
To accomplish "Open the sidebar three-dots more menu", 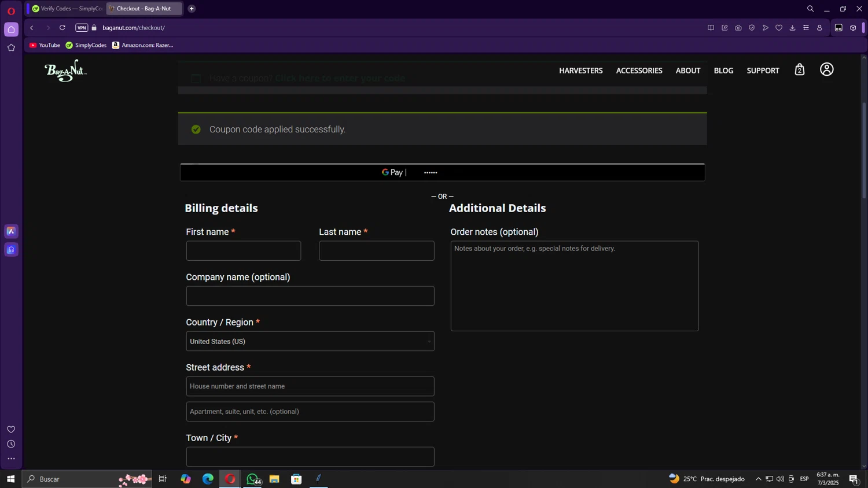I will (x=11, y=459).
